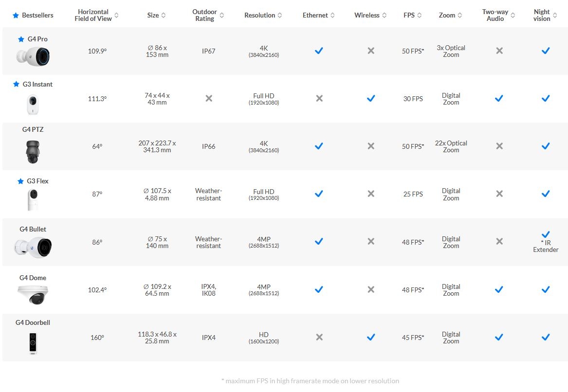Click the Two-way Audio checkmark for G4 Dome
The image size is (568, 392).
tap(499, 289)
